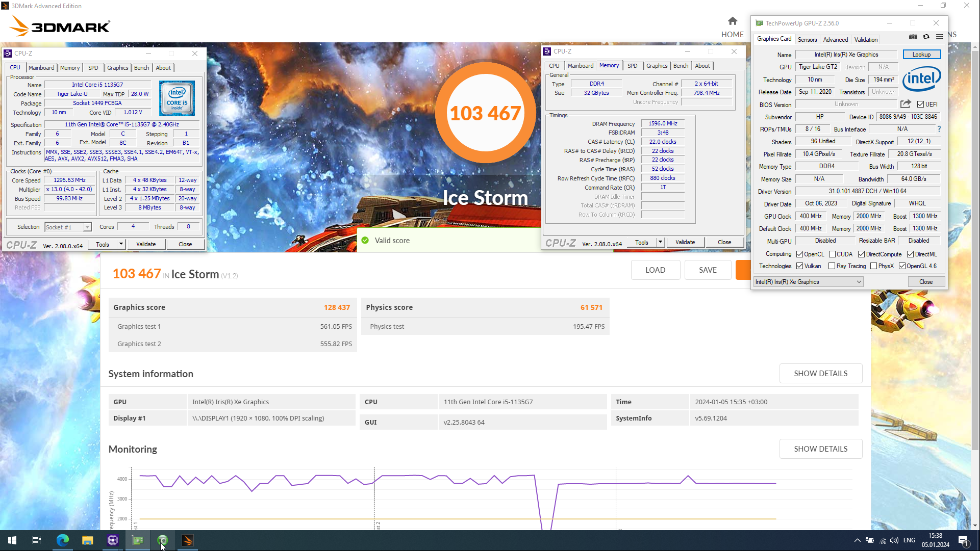
Task: Toggle the DirectML checkbox
Action: (x=910, y=254)
